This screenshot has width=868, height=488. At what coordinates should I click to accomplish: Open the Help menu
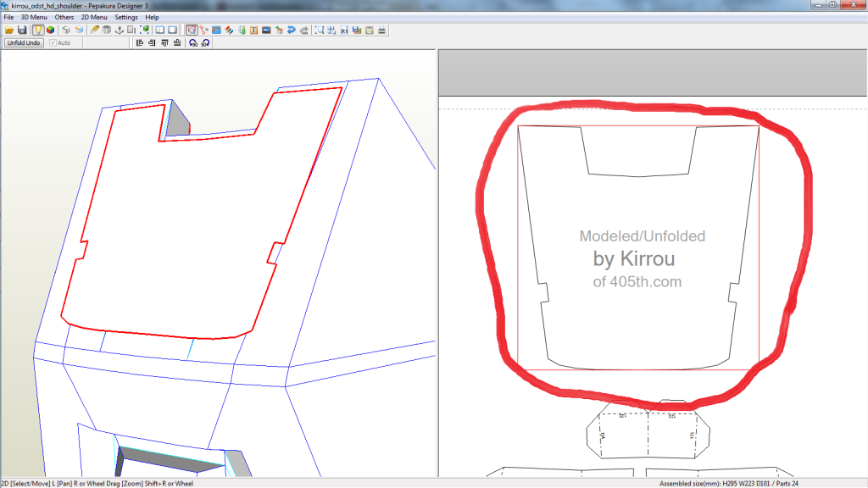pyautogui.click(x=153, y=17)
